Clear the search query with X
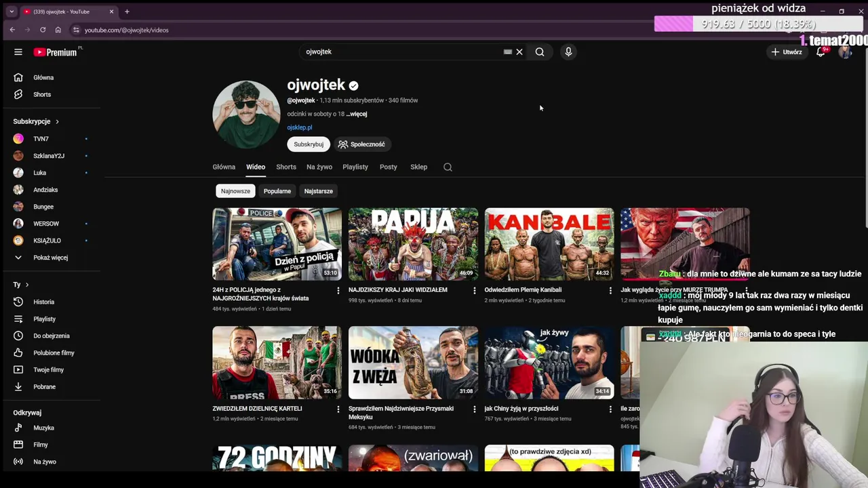This screenshot has height=488, width=868. [519, 52]
